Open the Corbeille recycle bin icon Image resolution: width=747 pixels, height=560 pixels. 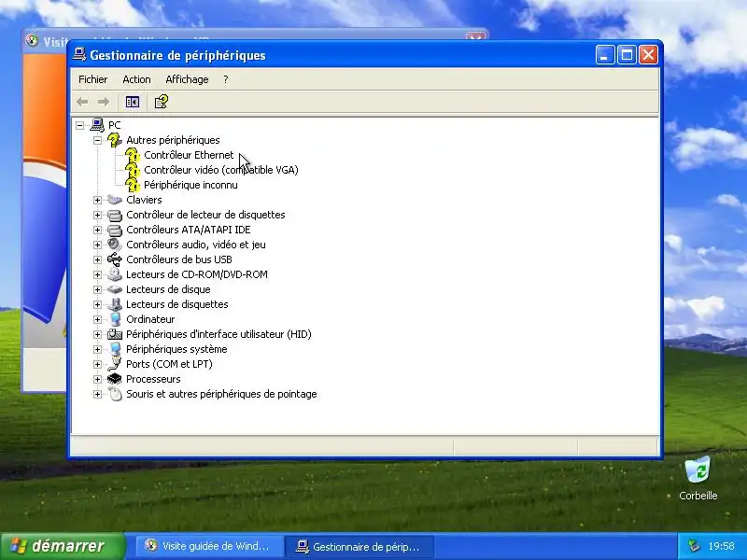(x=698, y=469)
